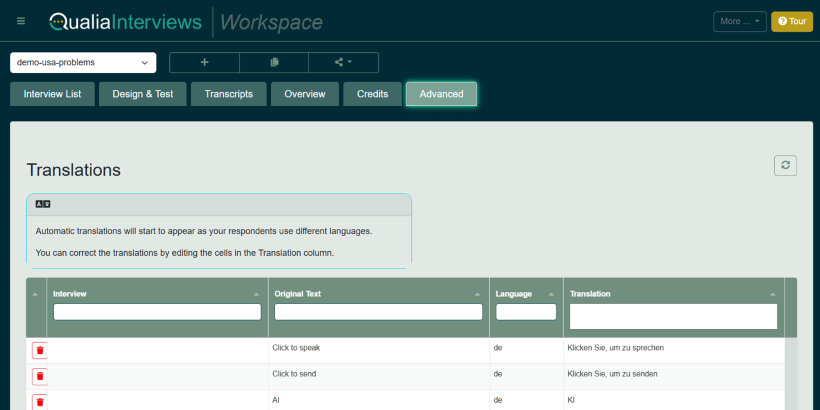Viewport: 820px width, 410px height.
Task: Click the 'KI' translation cell
Action: click(674, 400)
